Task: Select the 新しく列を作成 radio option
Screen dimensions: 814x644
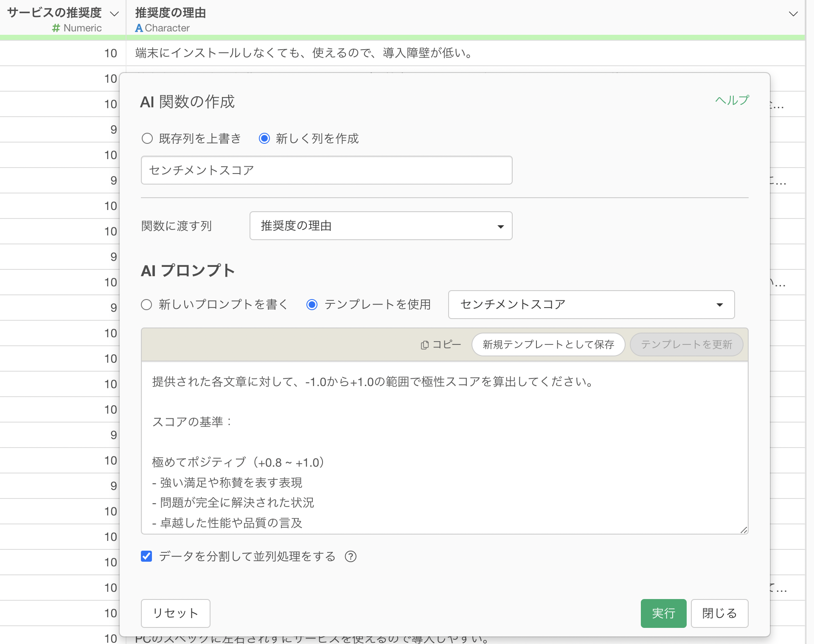Action: [x=264, y=139]
